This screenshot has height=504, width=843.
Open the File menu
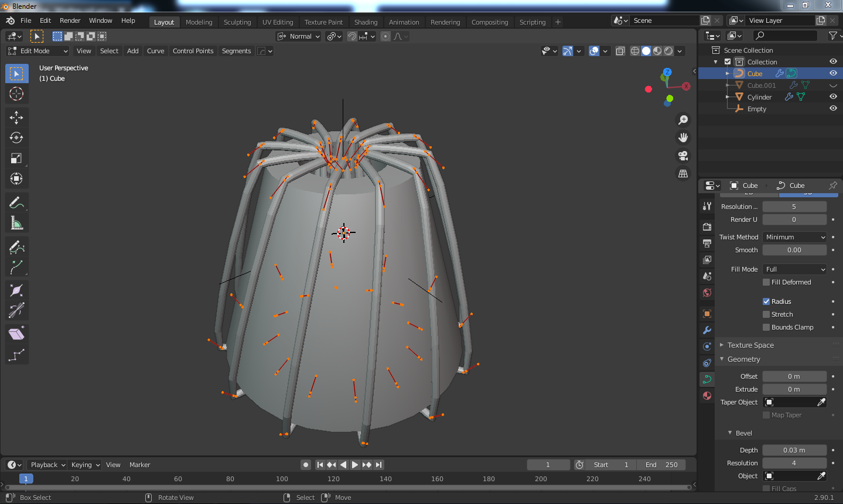26,20
